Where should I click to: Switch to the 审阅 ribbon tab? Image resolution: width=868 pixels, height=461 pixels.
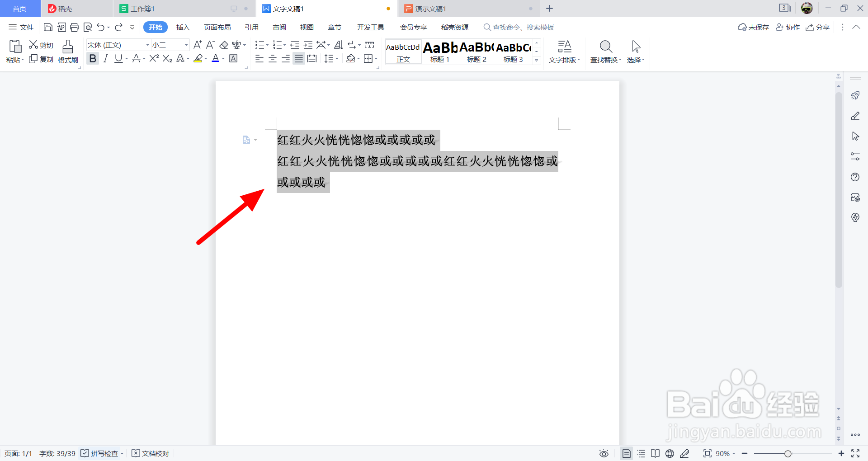tap(279, 27)
